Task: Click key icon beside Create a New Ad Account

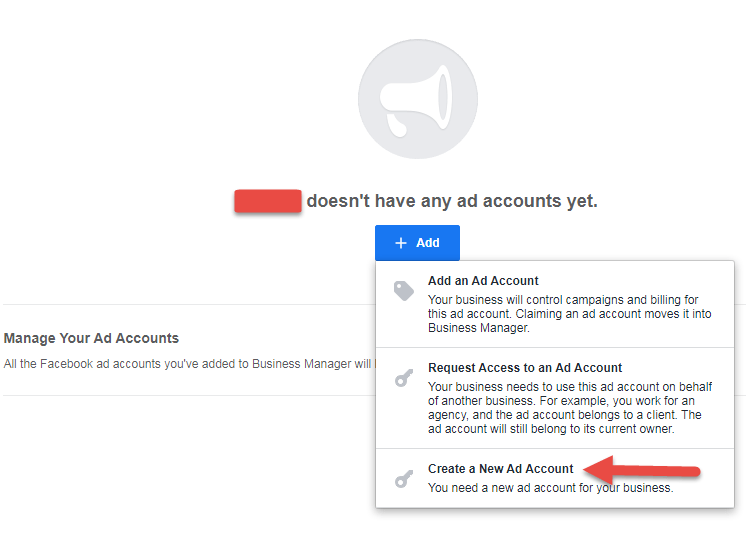Action: pos(404,479)
